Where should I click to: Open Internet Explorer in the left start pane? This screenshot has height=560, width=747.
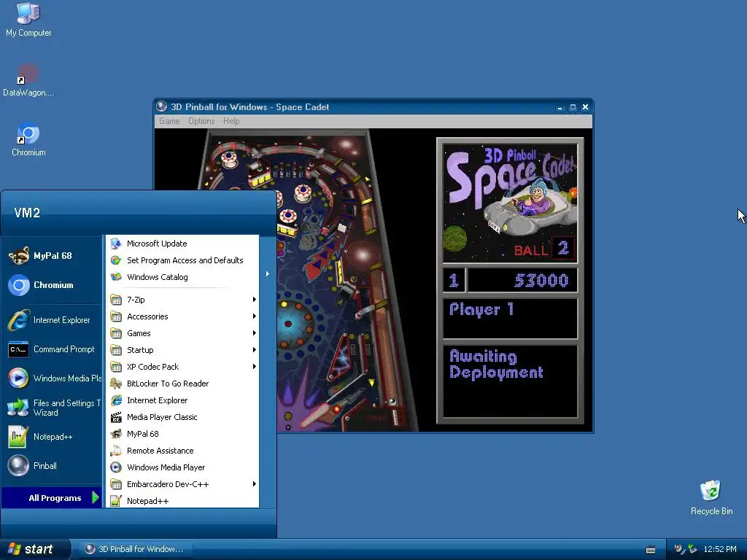[x=53, y=320]
